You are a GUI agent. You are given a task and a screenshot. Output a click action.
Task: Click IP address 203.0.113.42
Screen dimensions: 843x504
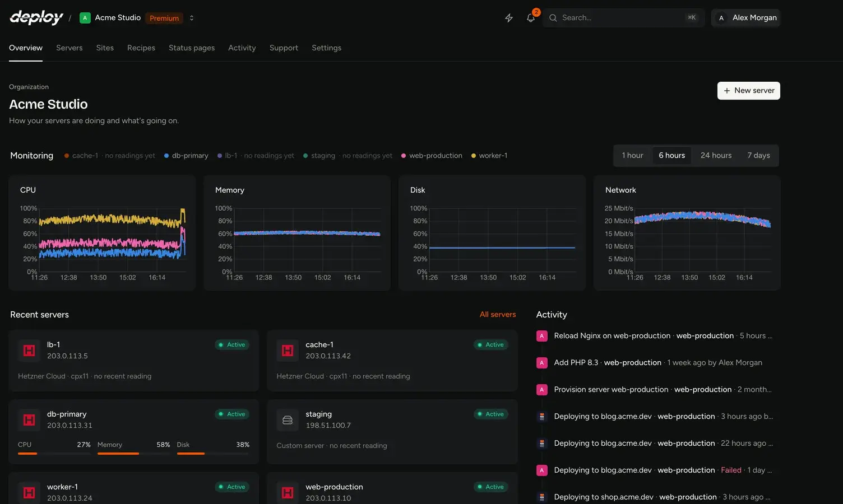pos(328,356)
